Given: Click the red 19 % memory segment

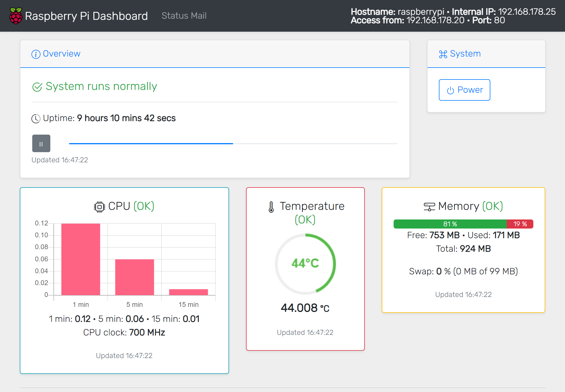Looking at the screenshot, I should click(520, 224).
